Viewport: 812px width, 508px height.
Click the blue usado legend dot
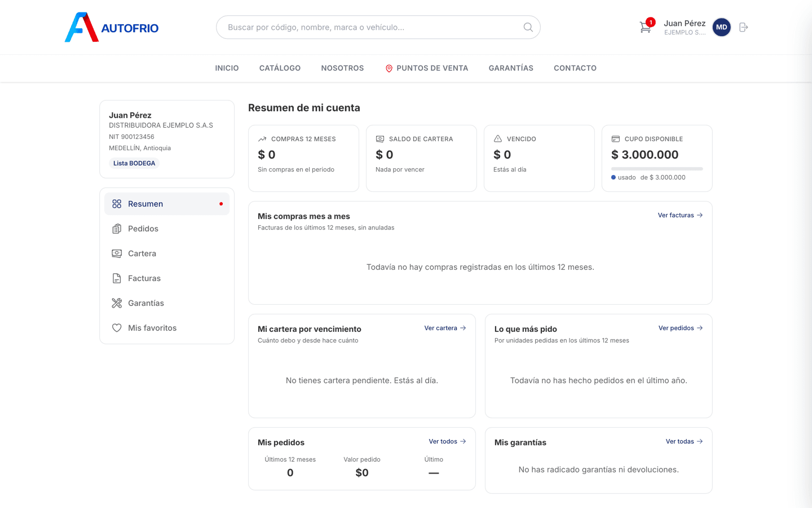point(614,177)
